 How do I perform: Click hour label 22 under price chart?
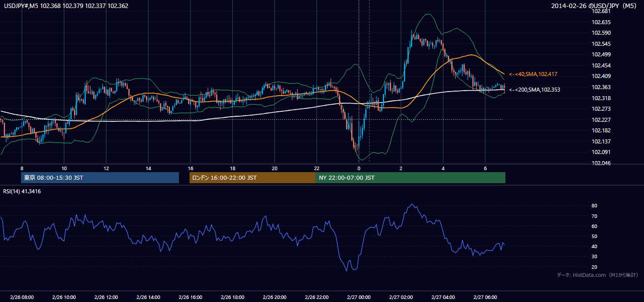pyautogui.click(x=316, y=168)
